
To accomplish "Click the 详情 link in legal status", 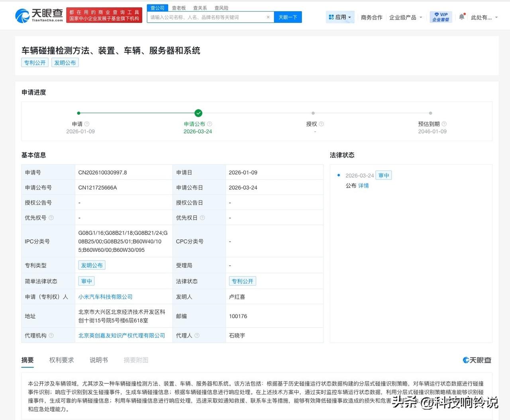I will pos(363,186).
